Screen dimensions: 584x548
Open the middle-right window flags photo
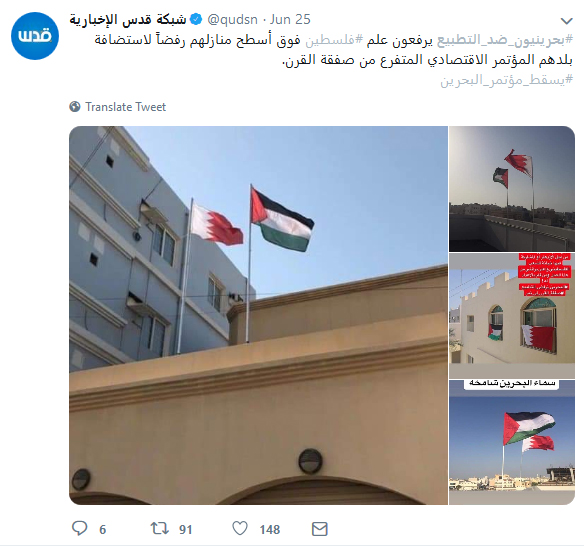coord(512,316)
